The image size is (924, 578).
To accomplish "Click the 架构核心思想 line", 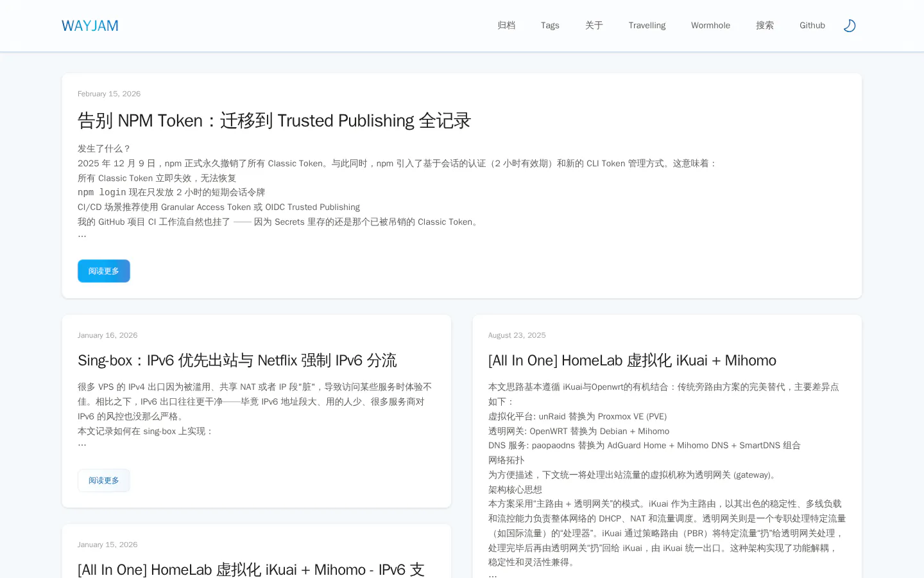I will coord(515,489).
